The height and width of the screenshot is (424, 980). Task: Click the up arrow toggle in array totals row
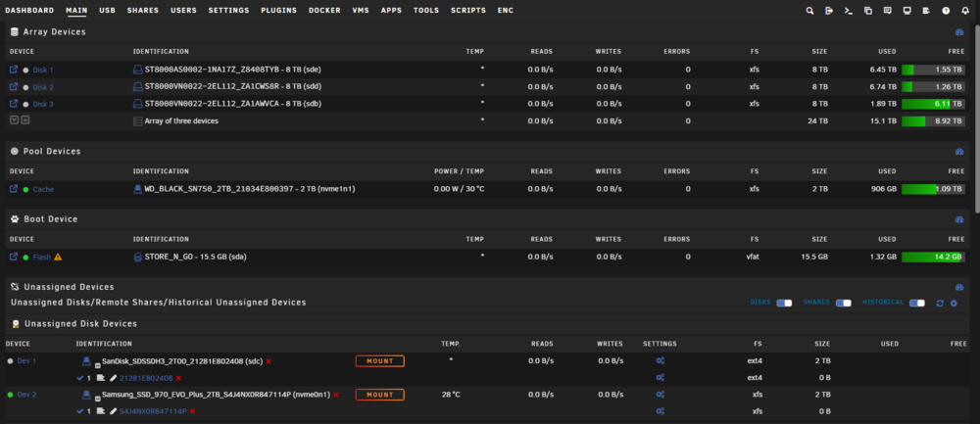(25, 120)
